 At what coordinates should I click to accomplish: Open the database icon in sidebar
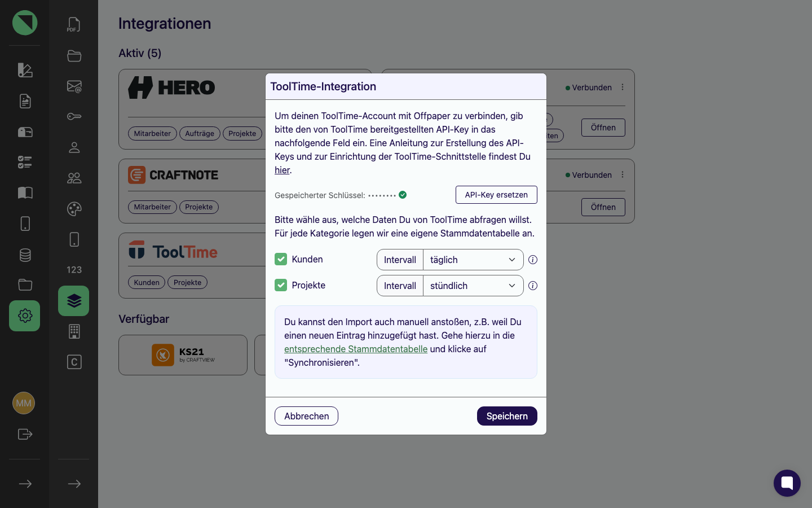click(25, 255)
